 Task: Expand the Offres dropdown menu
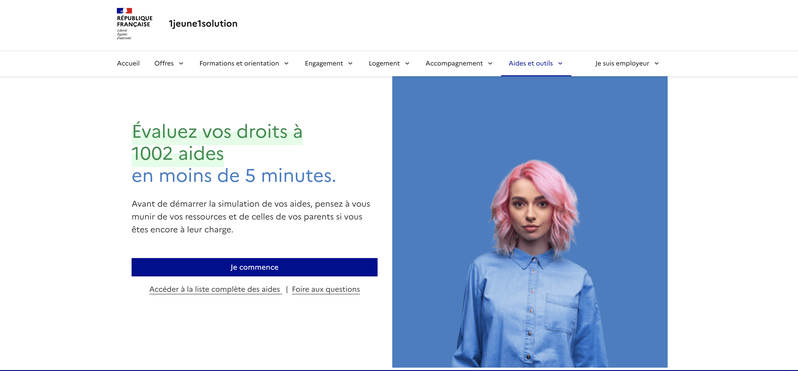click(x=169, y=64)
